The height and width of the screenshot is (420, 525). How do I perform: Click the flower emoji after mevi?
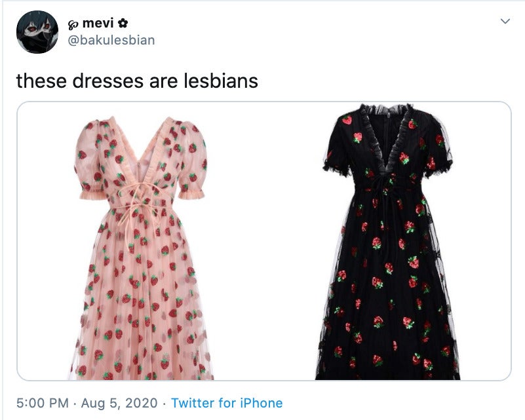(123, 23)
